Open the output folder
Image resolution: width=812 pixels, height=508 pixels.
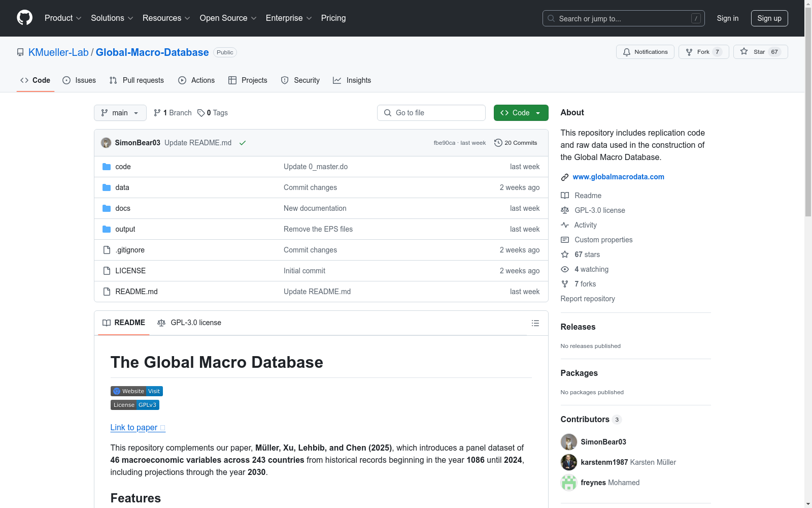pyautogui.click(x=125, y=229)
